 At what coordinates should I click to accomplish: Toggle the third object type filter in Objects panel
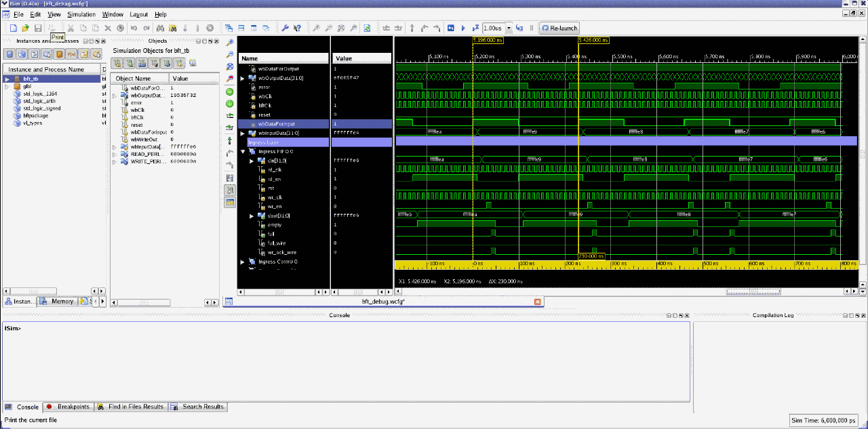pos(142,63)
